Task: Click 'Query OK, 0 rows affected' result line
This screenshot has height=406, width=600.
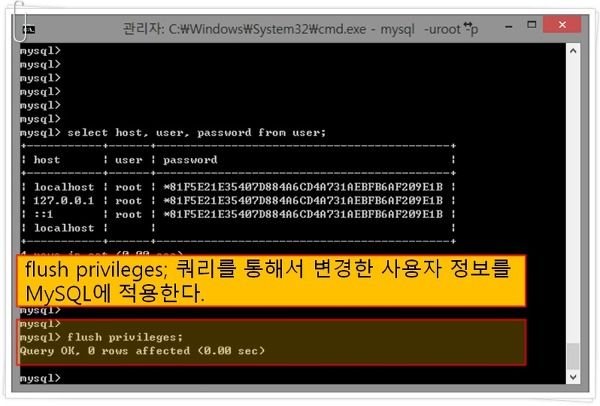Action: [x=142, y=351]
